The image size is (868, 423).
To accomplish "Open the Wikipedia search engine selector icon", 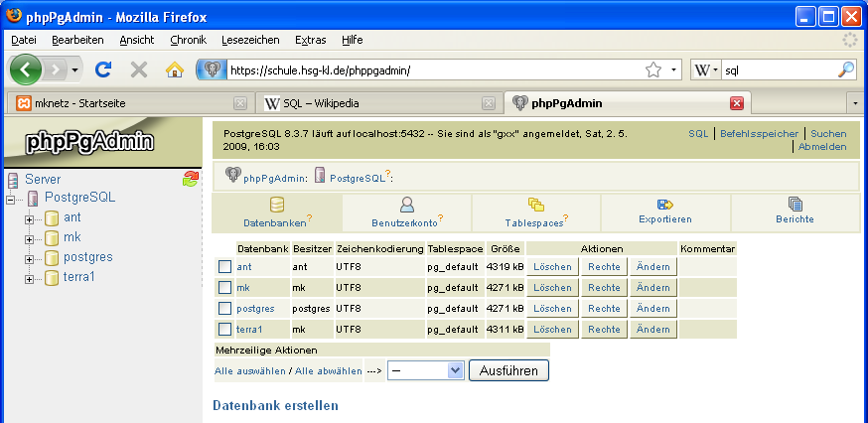I will tap(706, 70).
